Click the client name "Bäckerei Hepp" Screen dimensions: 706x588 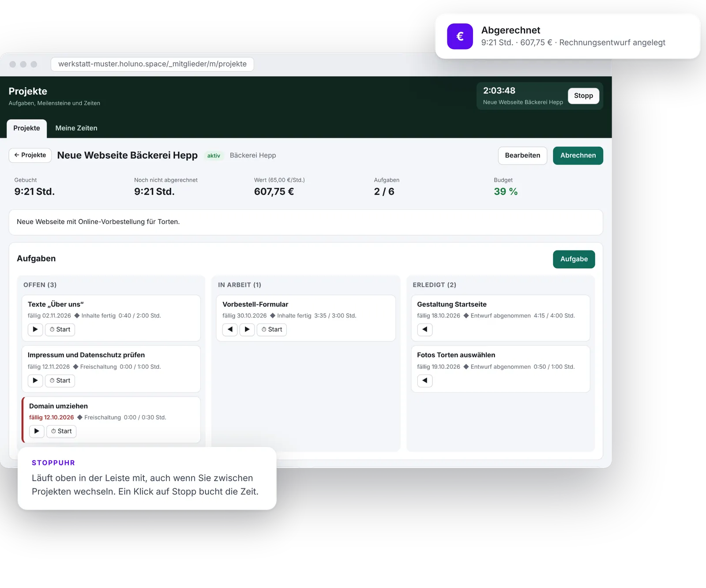coord(253,156)
